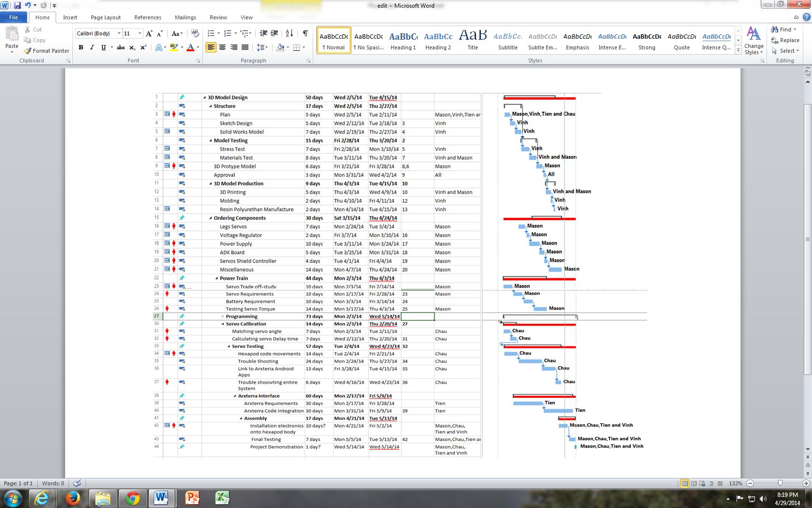
Task: Click the vertical scrollbar
Action: [x=808, y=239]
